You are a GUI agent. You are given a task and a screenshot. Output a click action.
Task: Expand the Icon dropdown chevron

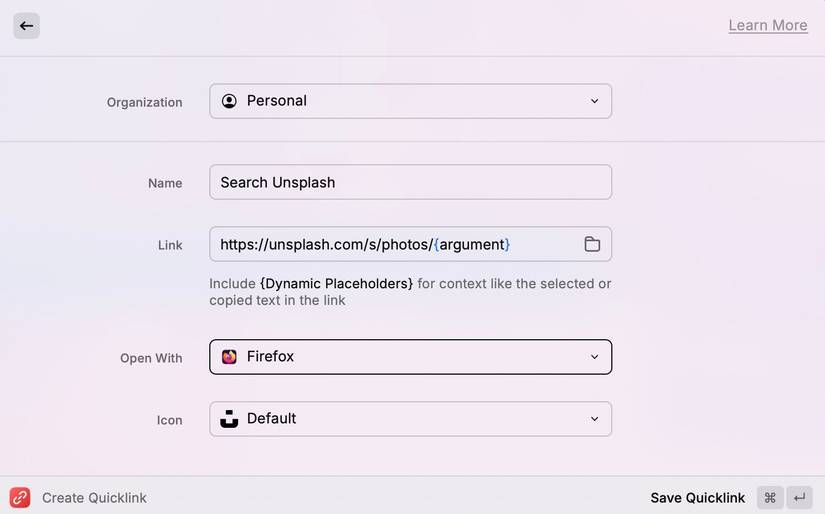[594, 419]
